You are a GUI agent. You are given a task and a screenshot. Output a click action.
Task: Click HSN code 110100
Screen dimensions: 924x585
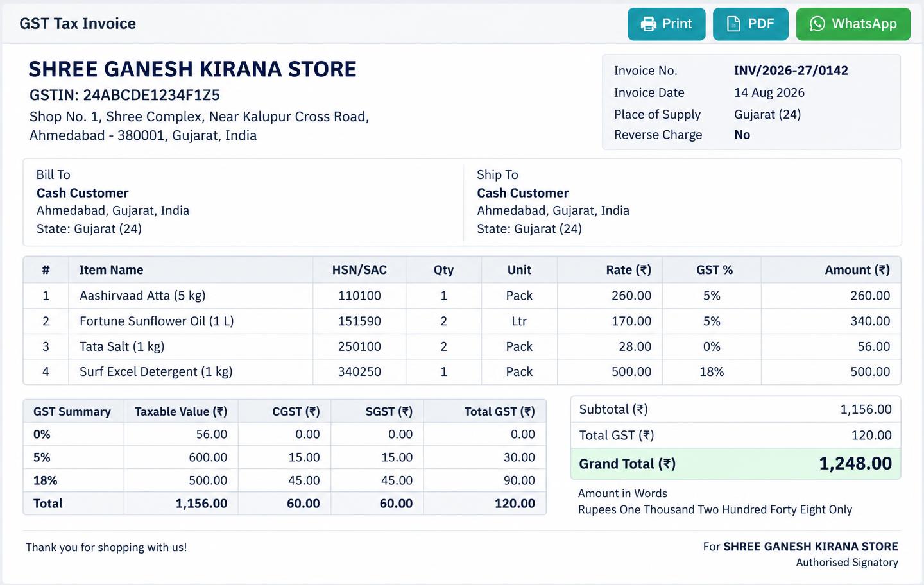pyautogui.click(x=359, y=296)
